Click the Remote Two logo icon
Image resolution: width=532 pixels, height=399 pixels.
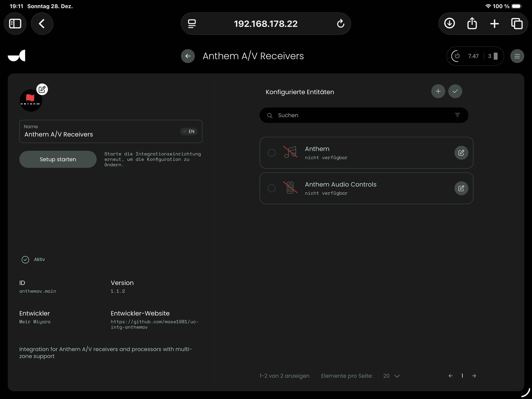(17, 56)
